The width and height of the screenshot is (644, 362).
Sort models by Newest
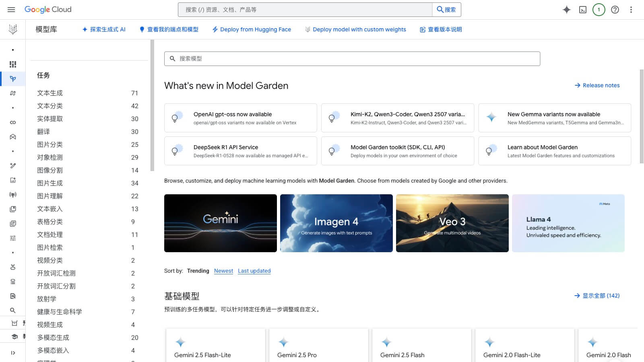pyautogui.click(x=223, y=271)
